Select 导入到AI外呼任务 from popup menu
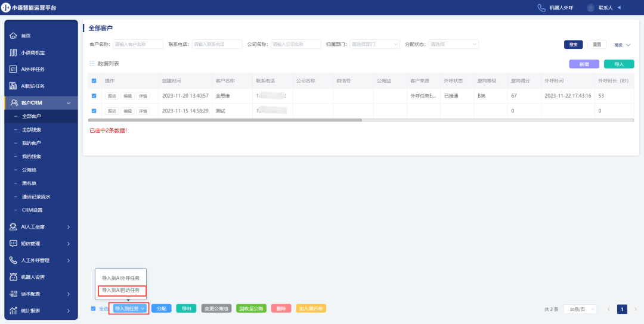644x324 pixels. click(120, 278)
